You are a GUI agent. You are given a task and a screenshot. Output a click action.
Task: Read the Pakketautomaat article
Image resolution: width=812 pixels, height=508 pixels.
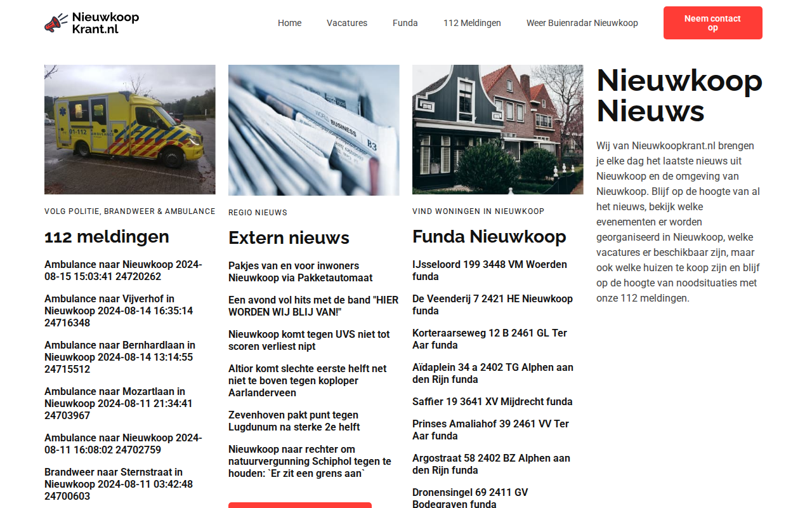(301, 272)
